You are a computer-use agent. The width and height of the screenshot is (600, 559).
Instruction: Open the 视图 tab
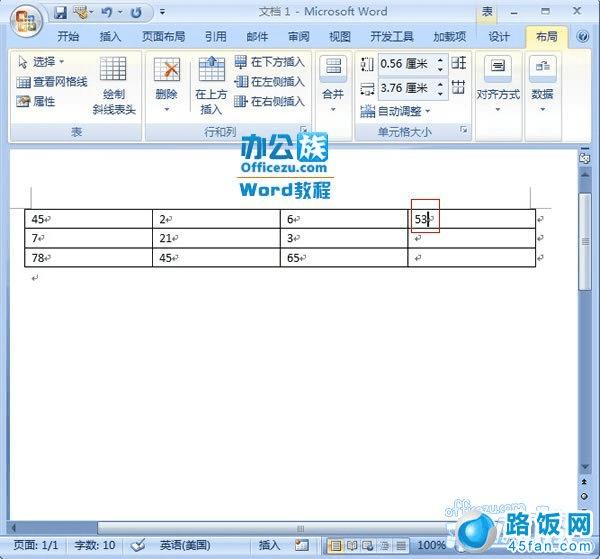click(340, 37)
